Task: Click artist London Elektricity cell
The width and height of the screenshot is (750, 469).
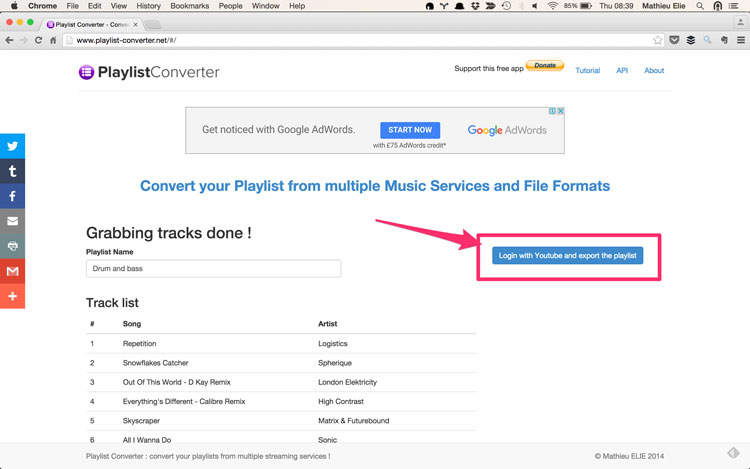Action: pos(348,382)
